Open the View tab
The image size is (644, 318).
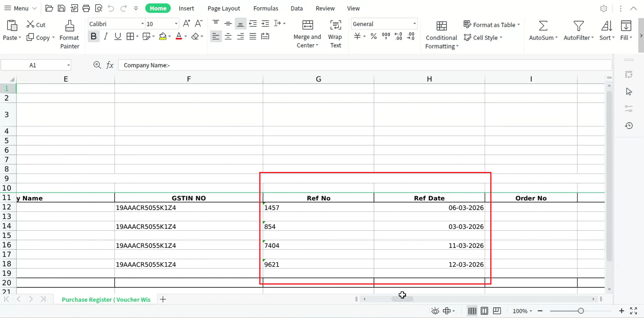pyautogui.click(x=353, y=8)
